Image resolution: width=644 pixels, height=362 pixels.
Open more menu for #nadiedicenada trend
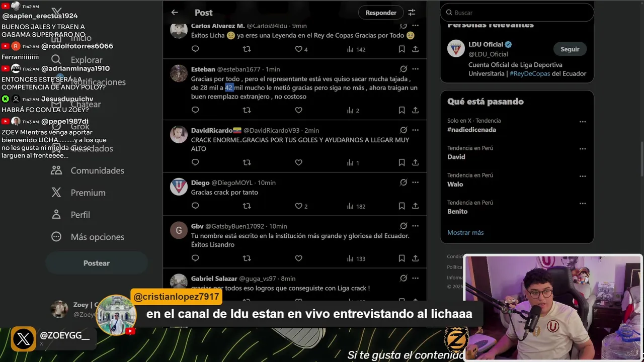coord(583,122)
